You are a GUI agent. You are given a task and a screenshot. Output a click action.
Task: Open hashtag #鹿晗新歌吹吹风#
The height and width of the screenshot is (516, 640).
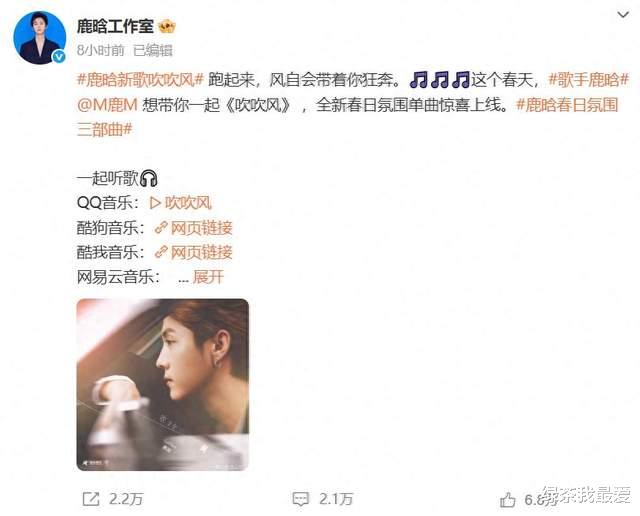140,80
